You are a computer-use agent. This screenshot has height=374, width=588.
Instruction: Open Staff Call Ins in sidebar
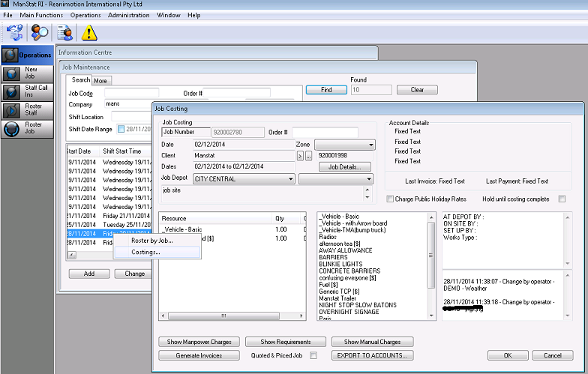(x=27, y=91)
